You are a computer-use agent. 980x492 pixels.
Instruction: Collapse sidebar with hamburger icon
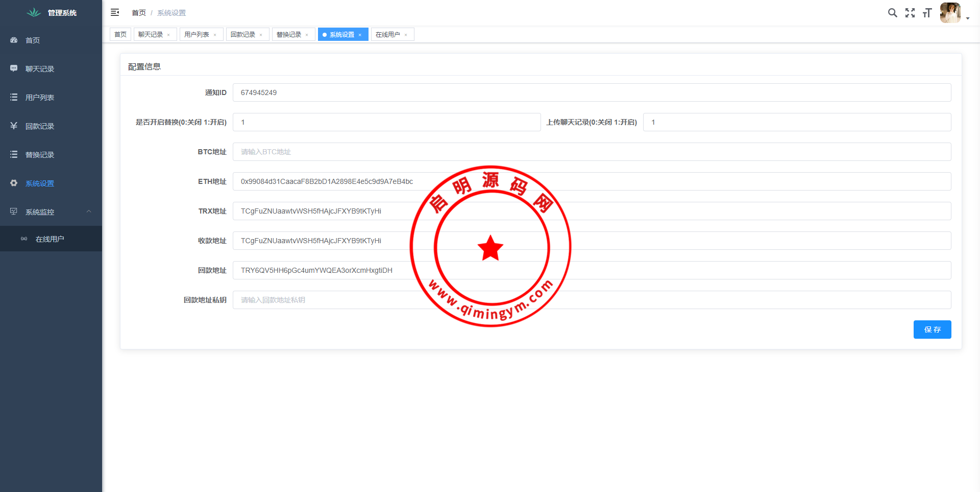115,12
